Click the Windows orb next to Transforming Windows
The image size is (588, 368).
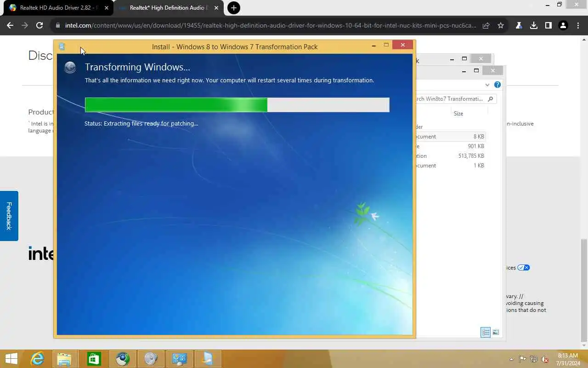(70, 68)
